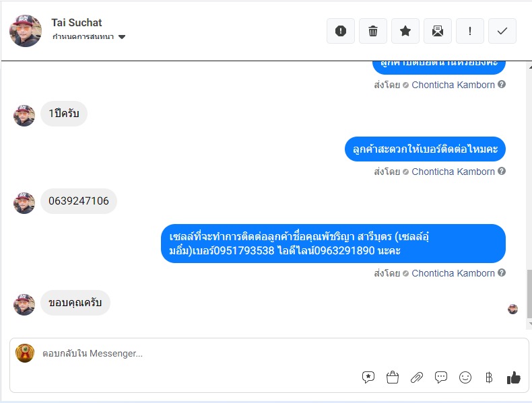Send a thumbs-up like

click(513, 377)
